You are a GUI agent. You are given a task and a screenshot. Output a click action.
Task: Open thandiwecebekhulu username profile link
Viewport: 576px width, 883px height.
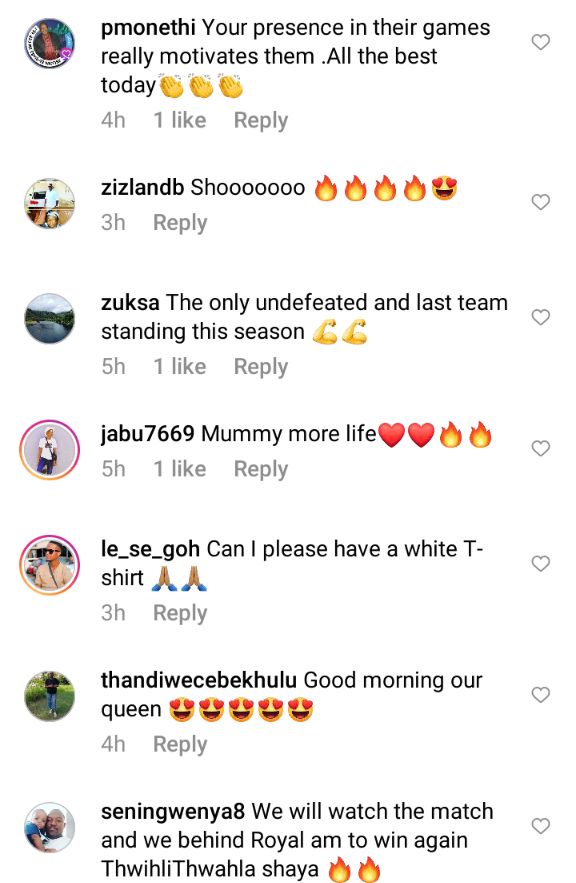[x=199, y=680]
